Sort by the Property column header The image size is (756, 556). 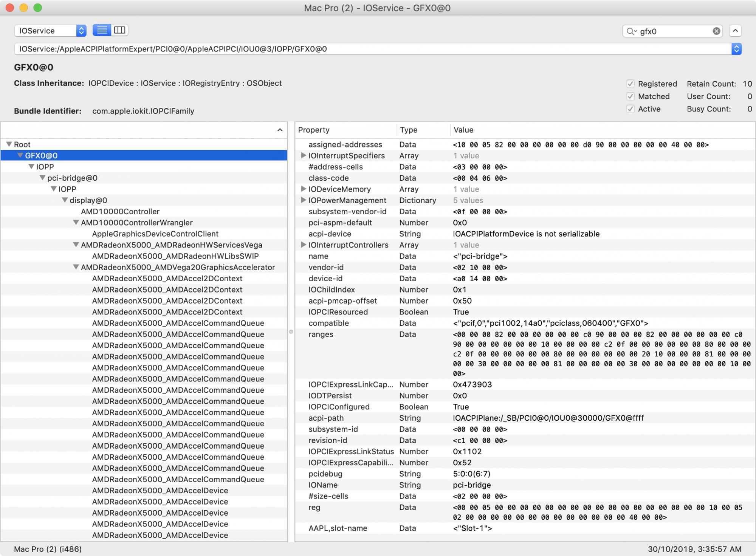tap(346, 130)
